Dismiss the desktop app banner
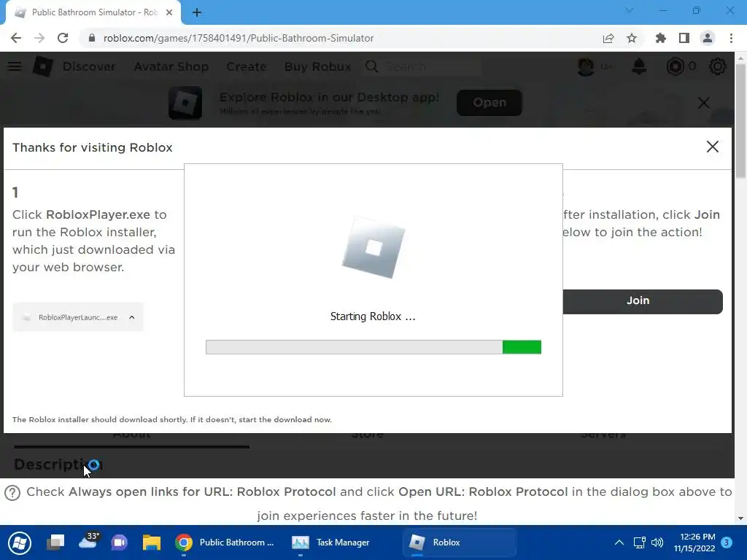 point(704,102)
